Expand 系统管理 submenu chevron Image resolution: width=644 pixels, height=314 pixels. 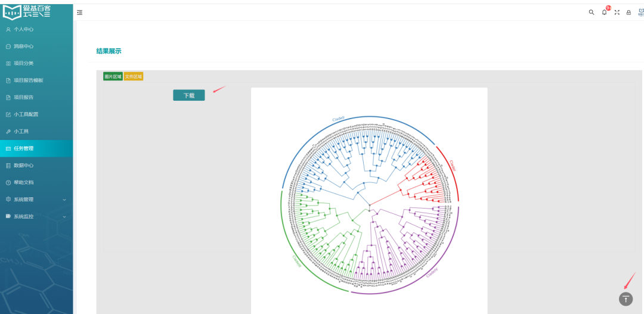pos(64,200)
